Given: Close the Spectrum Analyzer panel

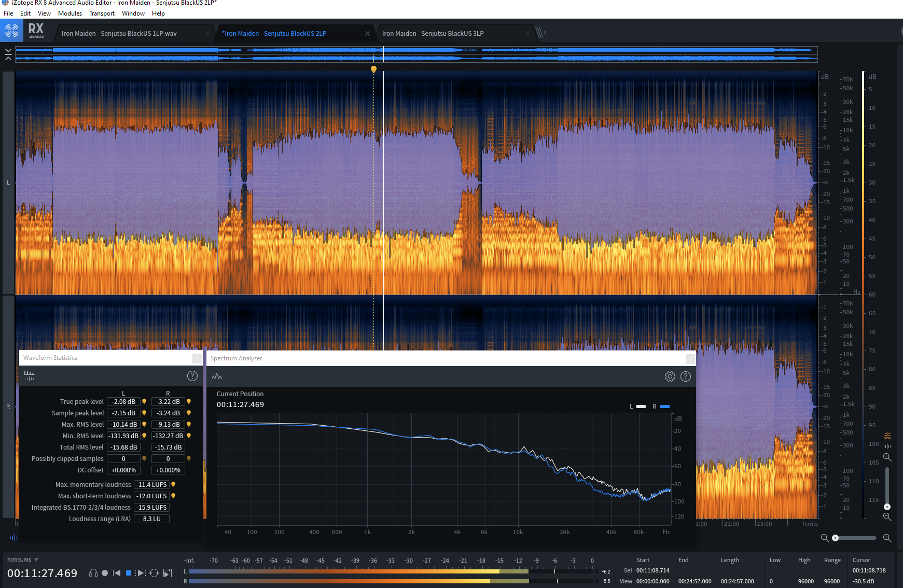Looking at the screenshot, I should [690, 358].
